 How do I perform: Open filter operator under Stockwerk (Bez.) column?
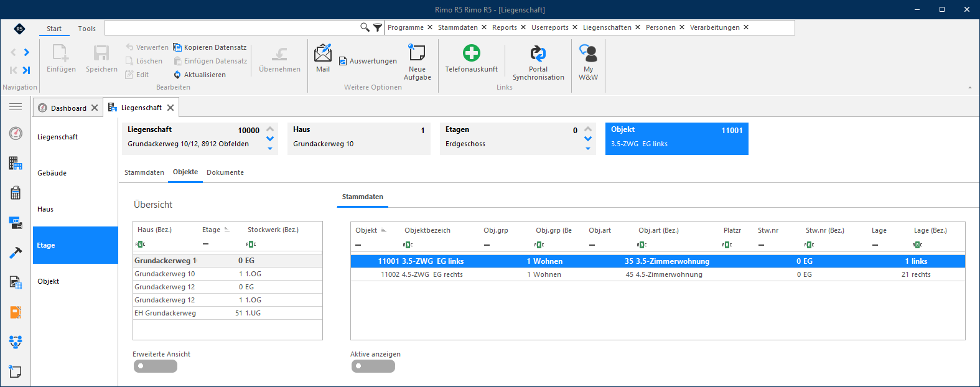[x=251, y=245]
